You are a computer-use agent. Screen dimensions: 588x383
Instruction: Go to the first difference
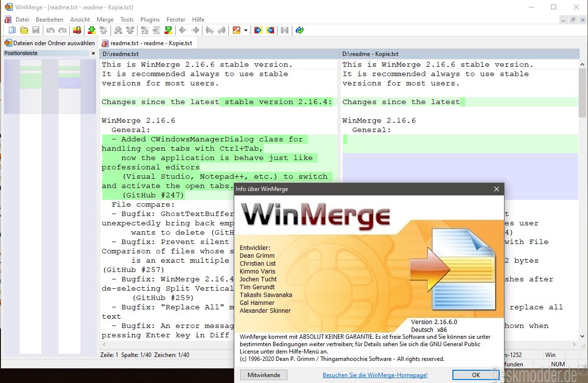[145, 30]
